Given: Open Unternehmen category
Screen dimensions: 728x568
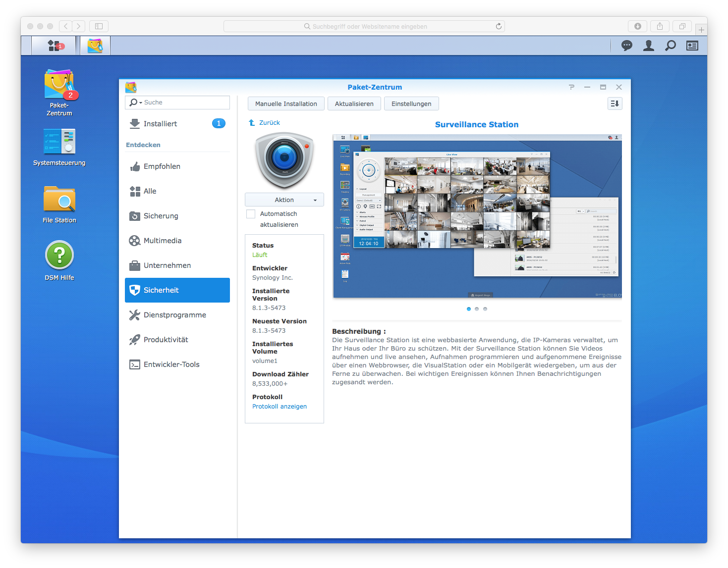Looking at the screenshot, I should click(177, 265).
